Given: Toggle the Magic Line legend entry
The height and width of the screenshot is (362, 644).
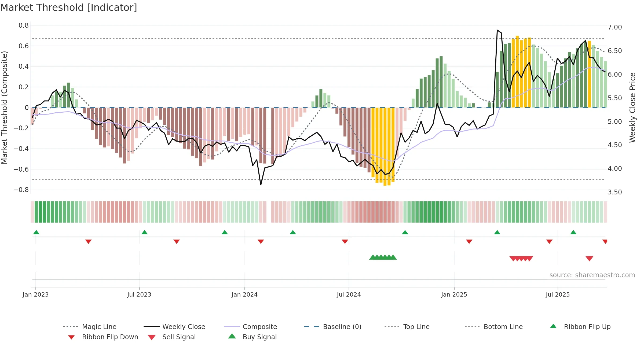Looking at the screenshot, I should [x=90, y=327].
